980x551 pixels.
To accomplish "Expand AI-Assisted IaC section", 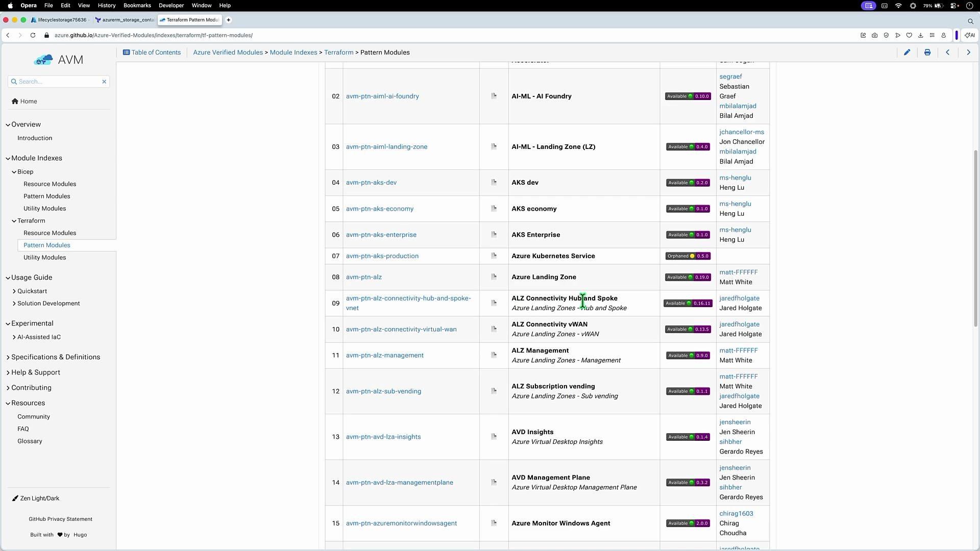I will [14, 337].
